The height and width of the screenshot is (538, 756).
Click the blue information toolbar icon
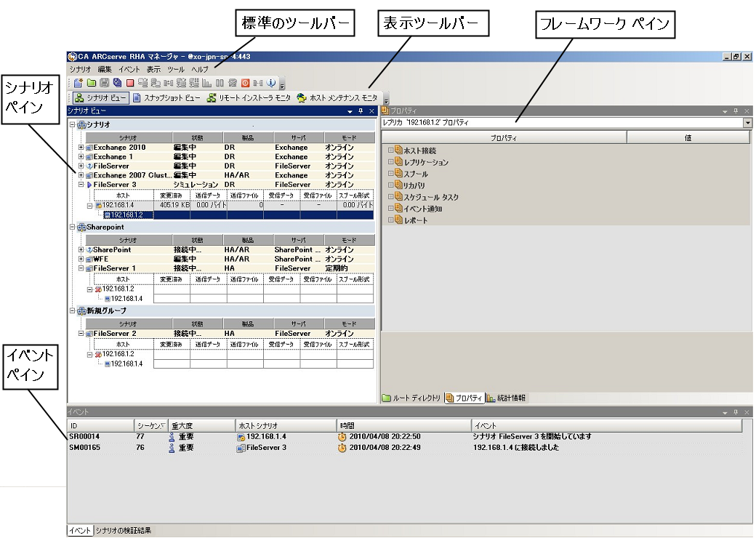click(x=270, y=84)
